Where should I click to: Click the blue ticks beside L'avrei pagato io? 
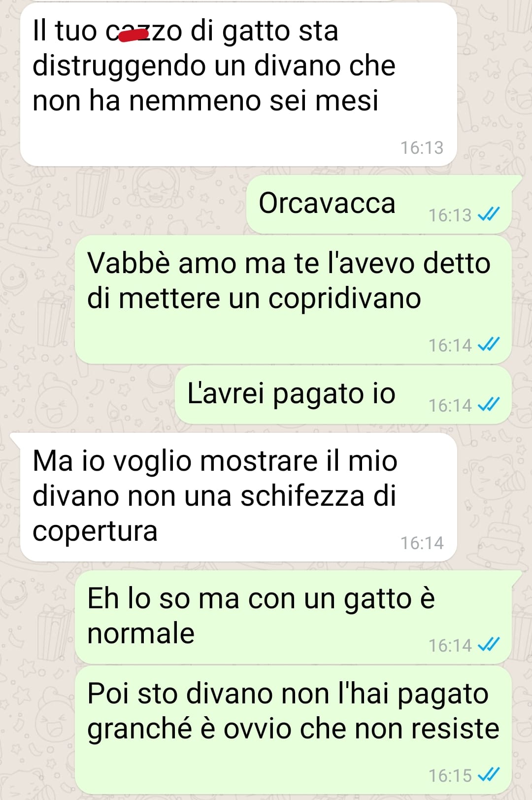point(489,405)
